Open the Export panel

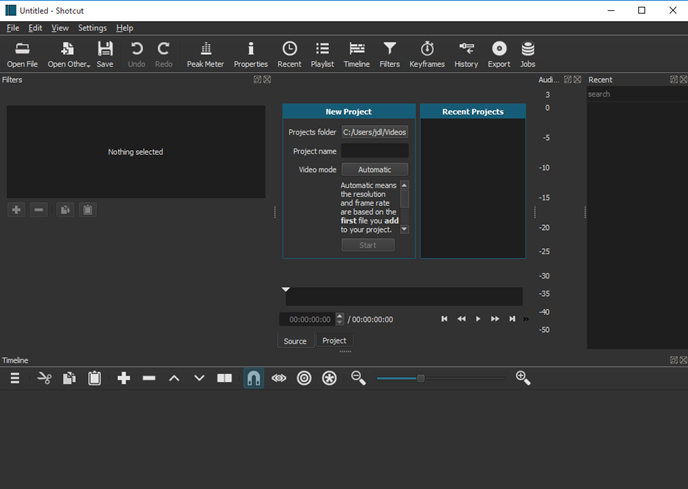tap(499, 54)
